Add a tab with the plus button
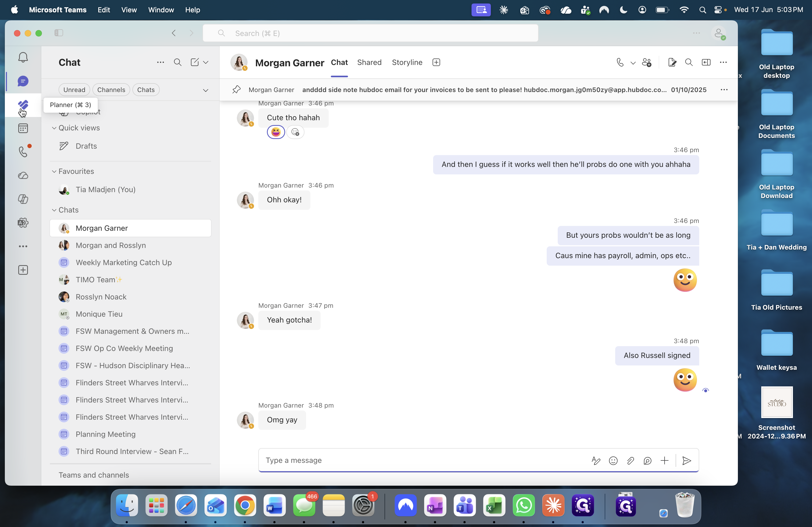 [x=436, y=62]
